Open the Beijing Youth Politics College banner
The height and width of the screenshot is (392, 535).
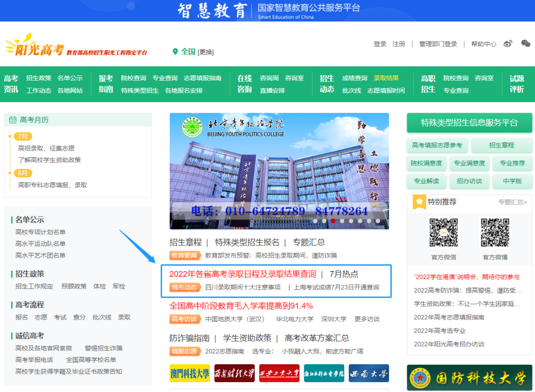pyautogui.click(x=279, y=171)
